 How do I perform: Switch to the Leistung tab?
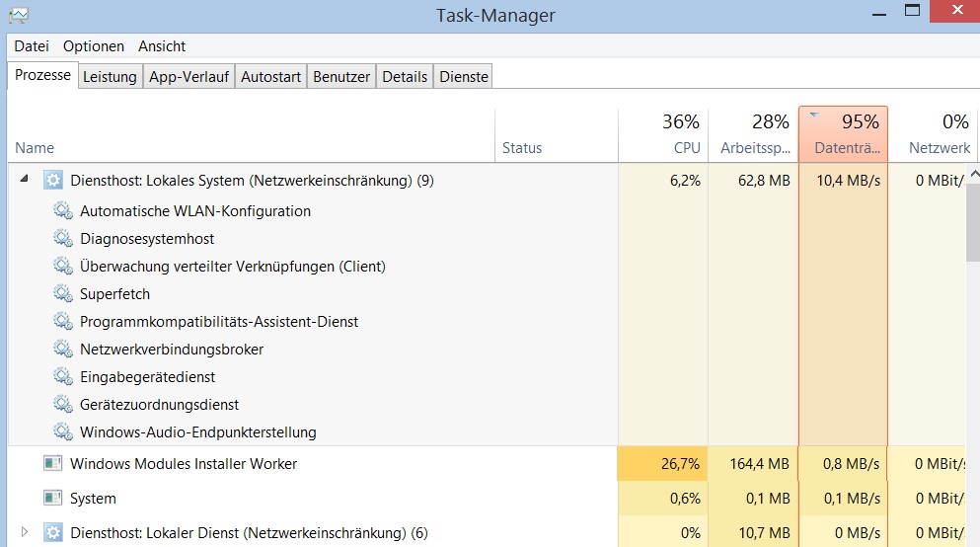[x=110, y=76]
